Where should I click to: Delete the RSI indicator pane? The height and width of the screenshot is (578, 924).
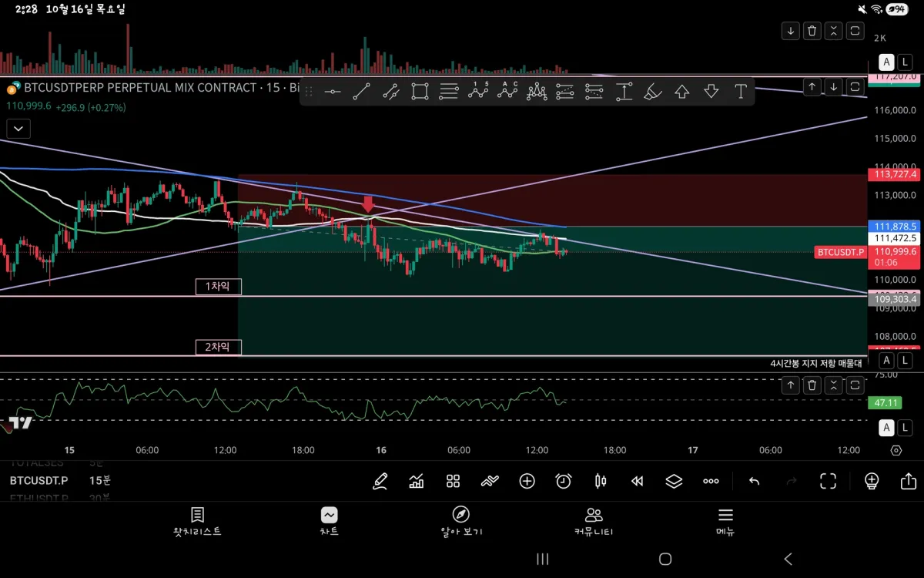coord(812,386)
